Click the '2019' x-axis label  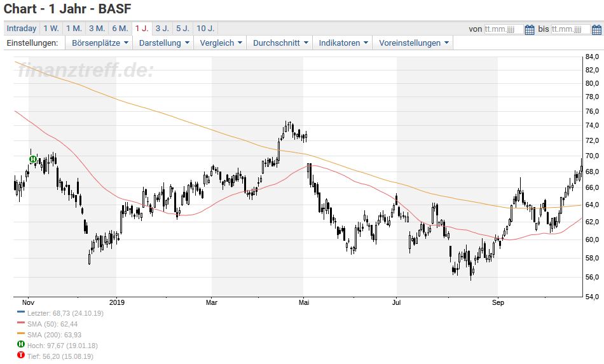117,302
